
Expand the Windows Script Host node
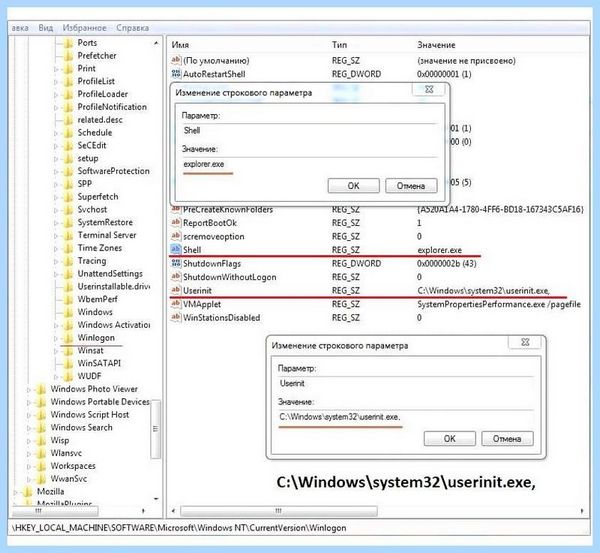point(29,416)
